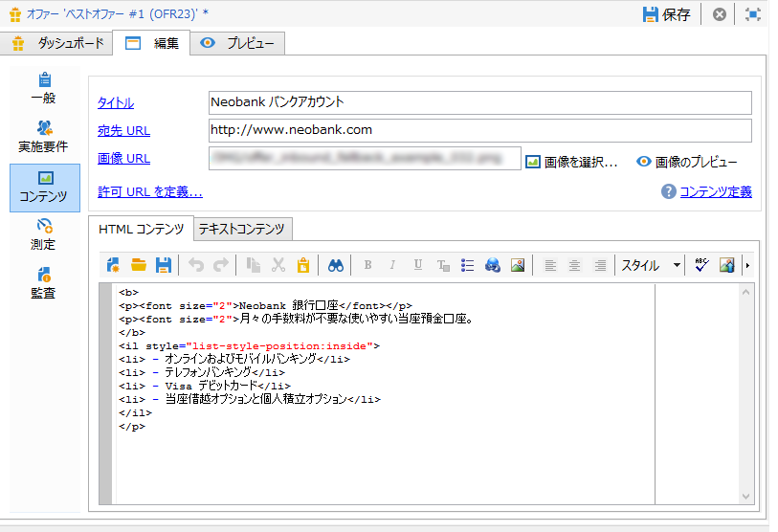This screenshot has height=532, width=778.
Task: Click the copy icon in editor toolbar
Action: pyautogui.click(x=254, y=265)
